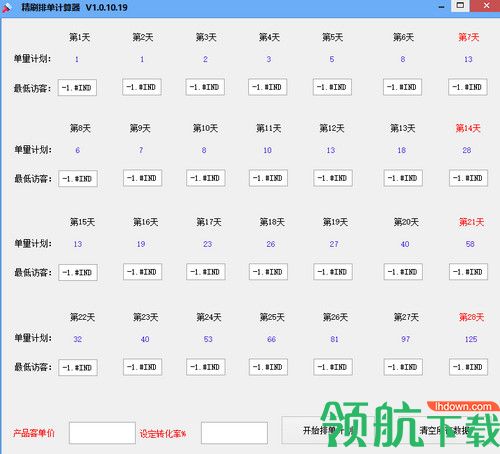Click the 第1天 column label

click(x=80, y=37)
